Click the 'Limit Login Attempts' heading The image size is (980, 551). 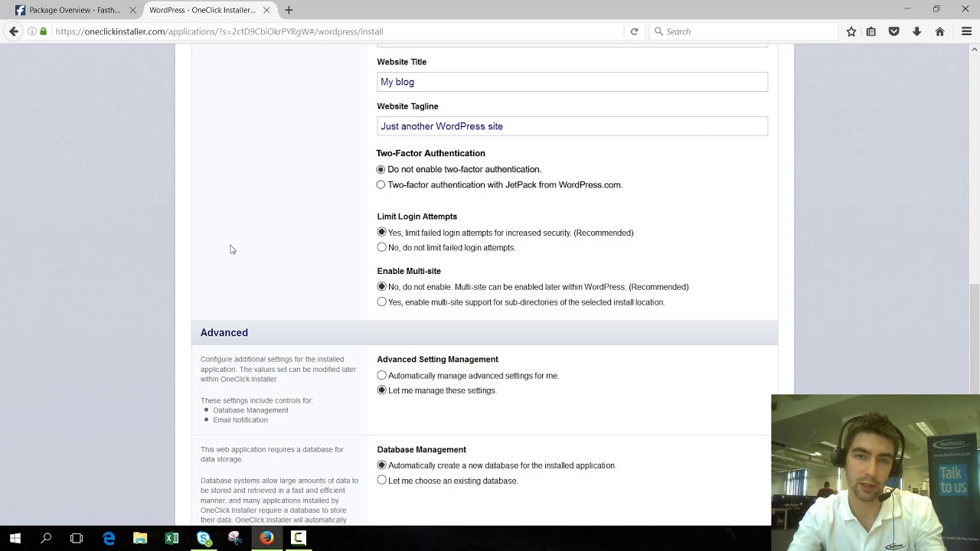tap(416, 217)
